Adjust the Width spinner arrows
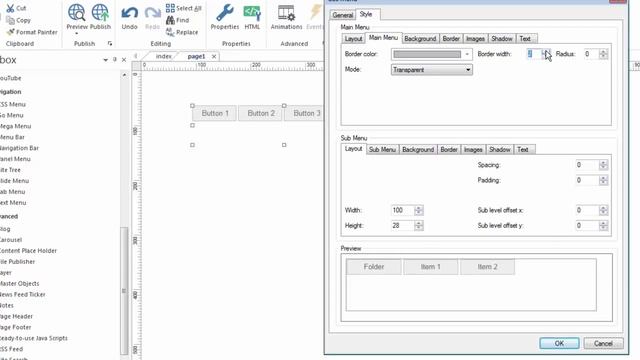Image resolution: width=640 pixels, height=360 pixels. (x=418, y=210)
